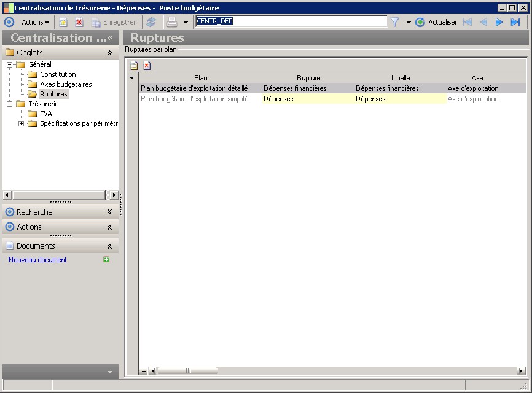The height and width of the screenshot is (393, 532).
Task: Sort by the Plan column header
Action: (200, 78)
